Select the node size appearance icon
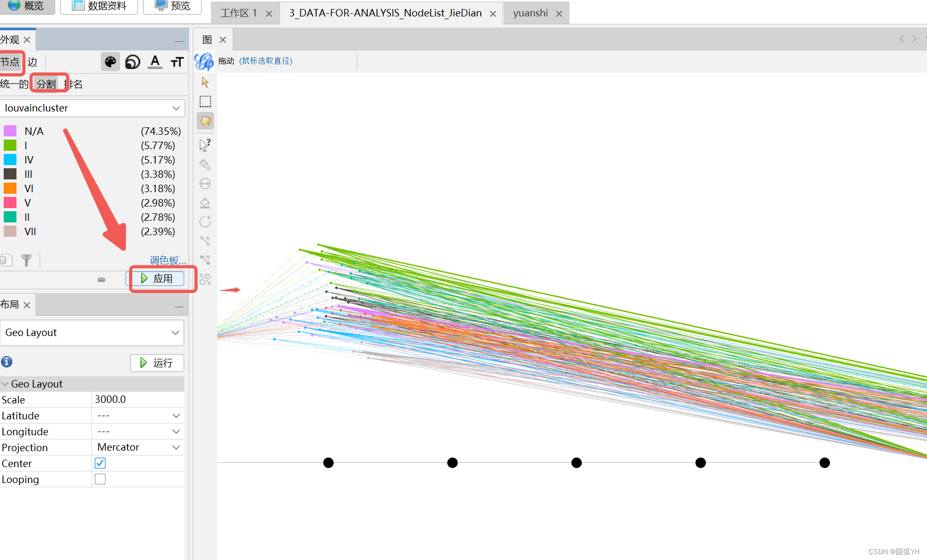This screenshot has height=560, width=927. coord(132,62)
